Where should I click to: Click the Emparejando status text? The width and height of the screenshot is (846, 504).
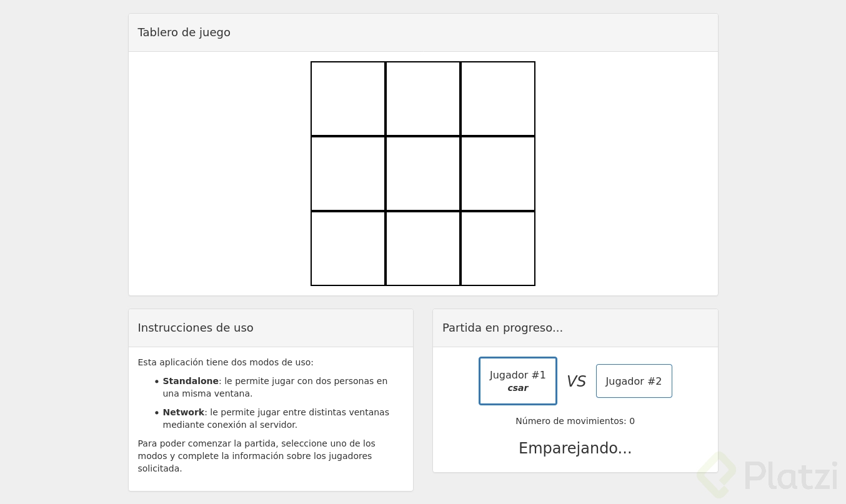tap(575, 448)
